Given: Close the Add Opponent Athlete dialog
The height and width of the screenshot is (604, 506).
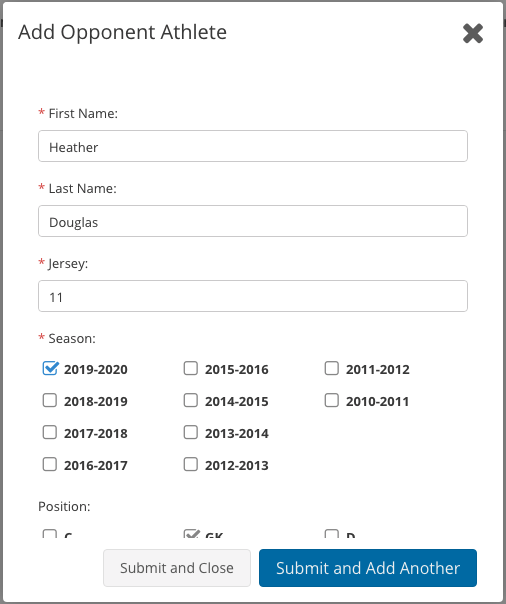Looking at the screenshot, I should point(473,34).
